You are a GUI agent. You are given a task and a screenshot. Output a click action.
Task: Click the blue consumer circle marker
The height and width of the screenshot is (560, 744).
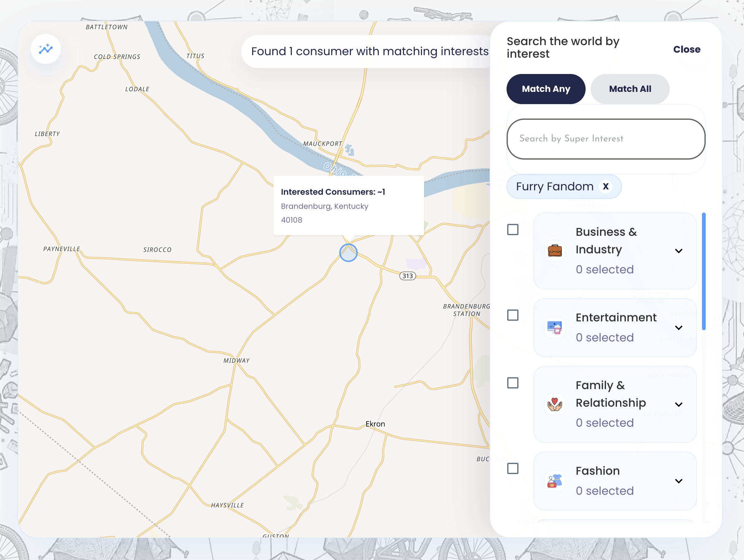(x=348, y=253)
